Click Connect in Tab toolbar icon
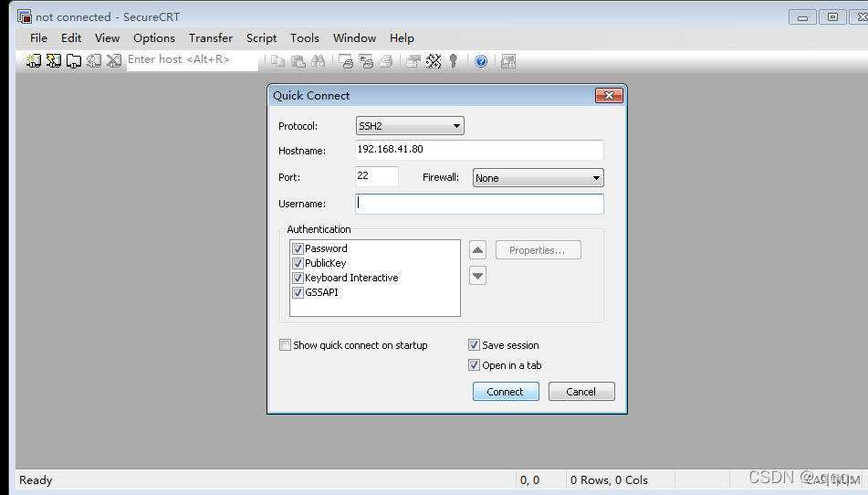This screenshot has width=868, height=495. (74, 61)
